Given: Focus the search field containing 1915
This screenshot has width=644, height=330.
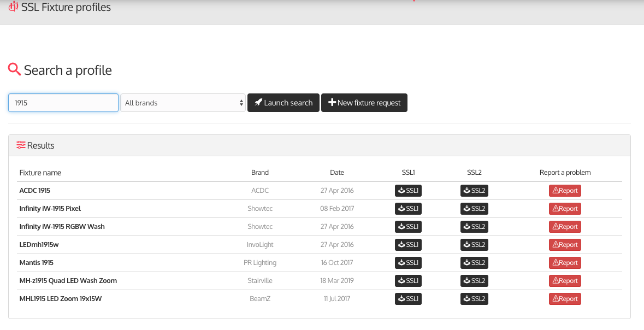Looking at the screenshot, I should 63,103.
